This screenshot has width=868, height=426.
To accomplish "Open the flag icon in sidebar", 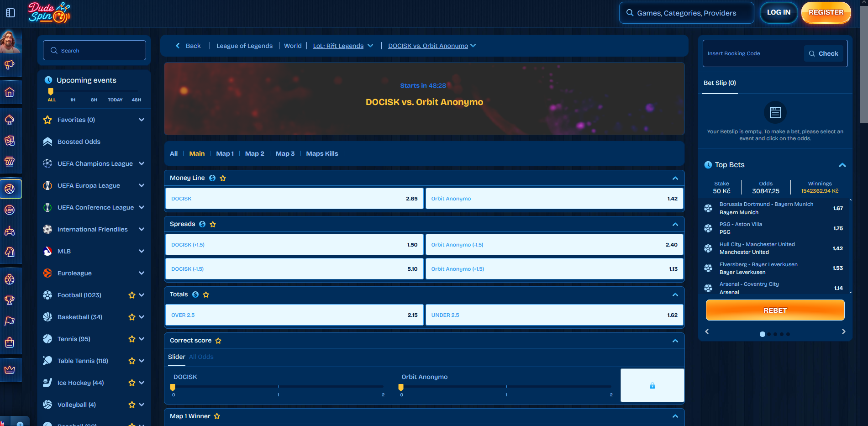I will [10, 321].
